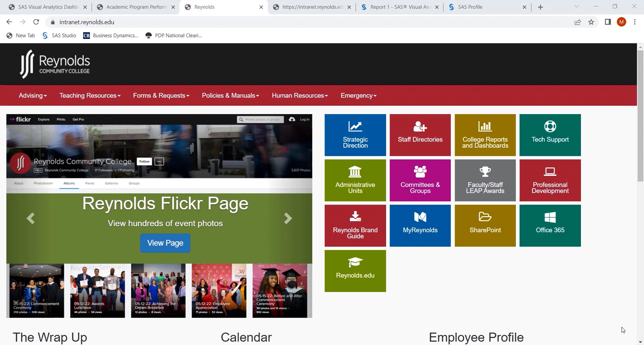Open the Tech Support tile
This screenshot has height=345, width=644.
pyautogui.click(x=550, y=135)
